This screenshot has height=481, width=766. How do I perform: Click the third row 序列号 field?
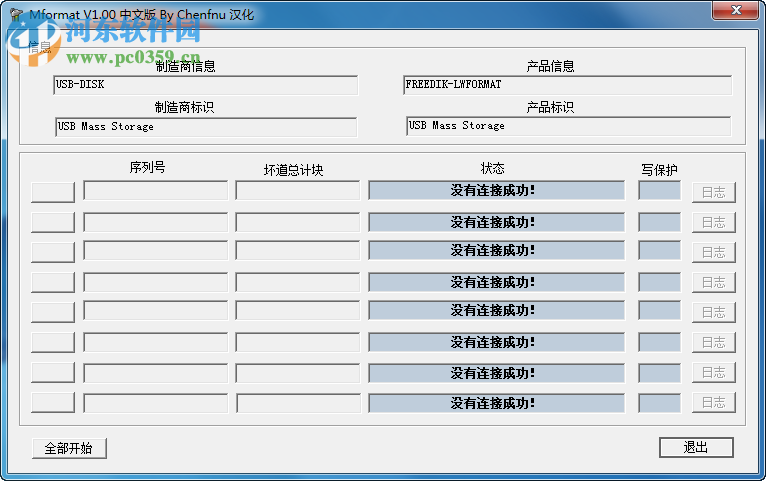155,251
